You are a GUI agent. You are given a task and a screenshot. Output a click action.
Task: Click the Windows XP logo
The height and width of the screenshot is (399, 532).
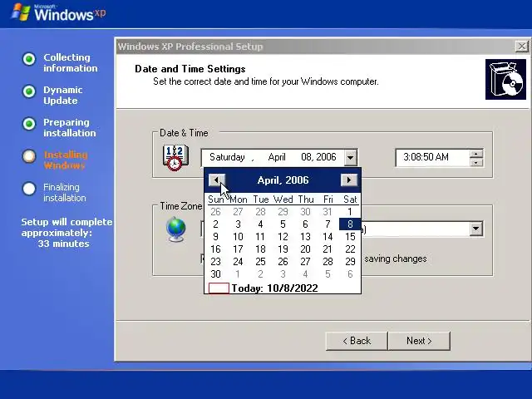[58, 12]
